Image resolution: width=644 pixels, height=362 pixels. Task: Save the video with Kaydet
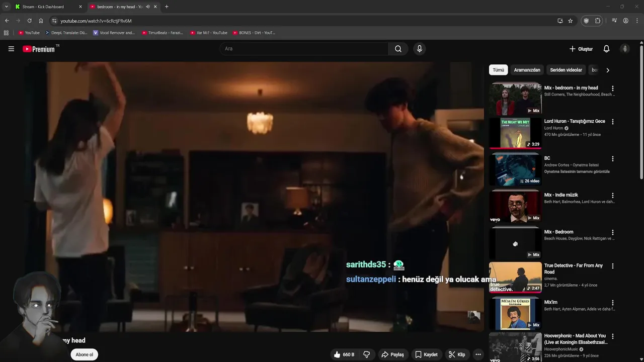426,354
